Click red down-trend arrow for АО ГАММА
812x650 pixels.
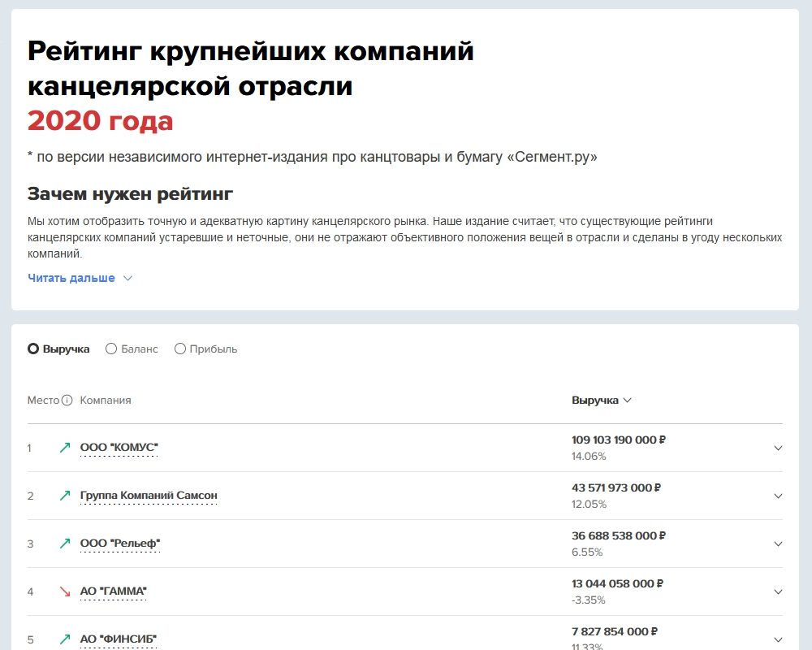[65, 591]
